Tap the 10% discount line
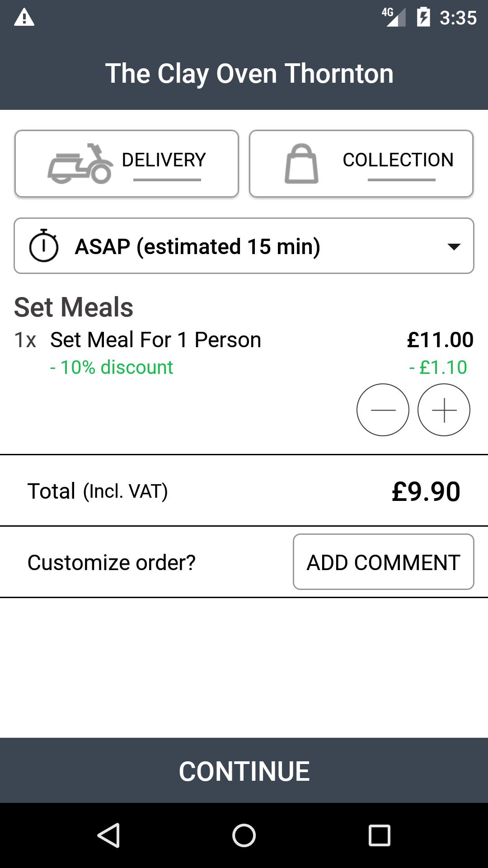 pyautogui.click(x=111, y=367)
